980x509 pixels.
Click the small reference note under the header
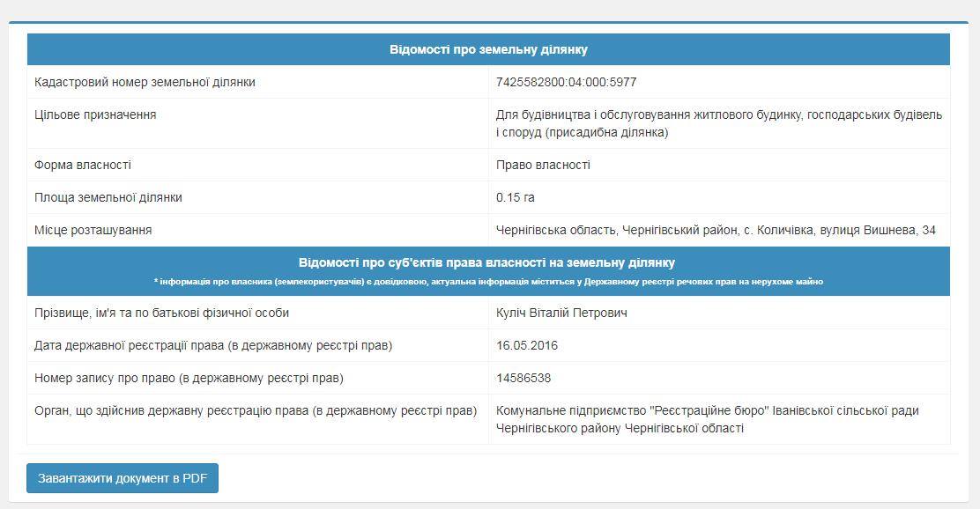[x=488, y=282]
